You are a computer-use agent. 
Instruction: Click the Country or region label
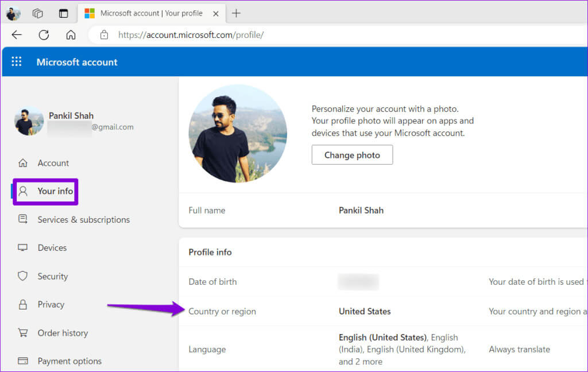point(222,311)
